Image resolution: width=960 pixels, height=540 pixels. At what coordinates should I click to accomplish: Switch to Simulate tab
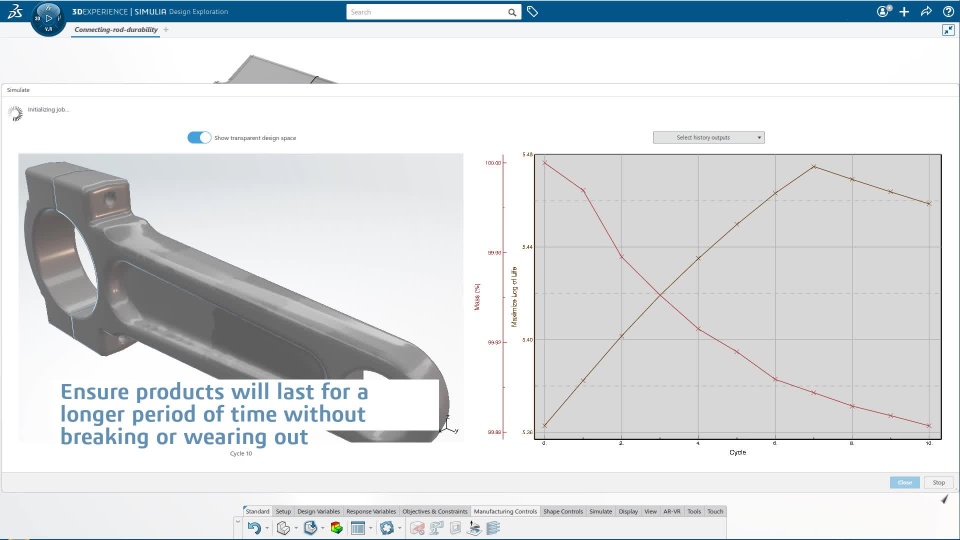(601, 511)
